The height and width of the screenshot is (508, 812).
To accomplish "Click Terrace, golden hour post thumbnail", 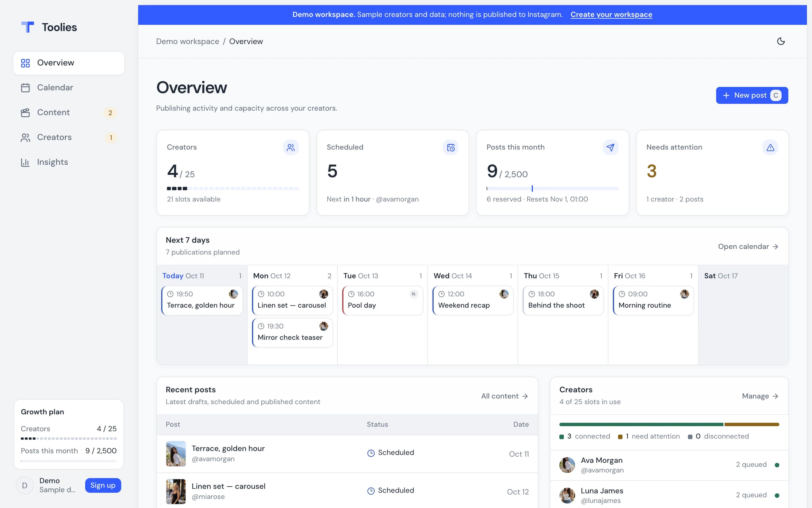I will coord(176,454).
